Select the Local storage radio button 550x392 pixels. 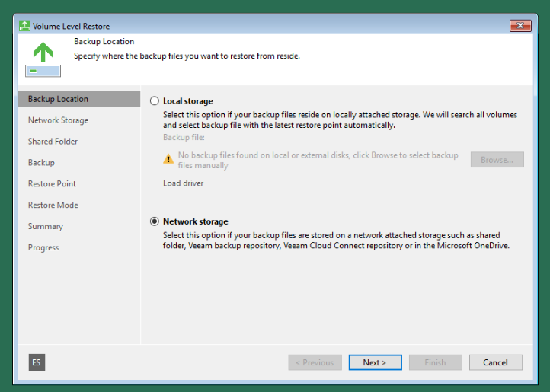pos(155,100)
